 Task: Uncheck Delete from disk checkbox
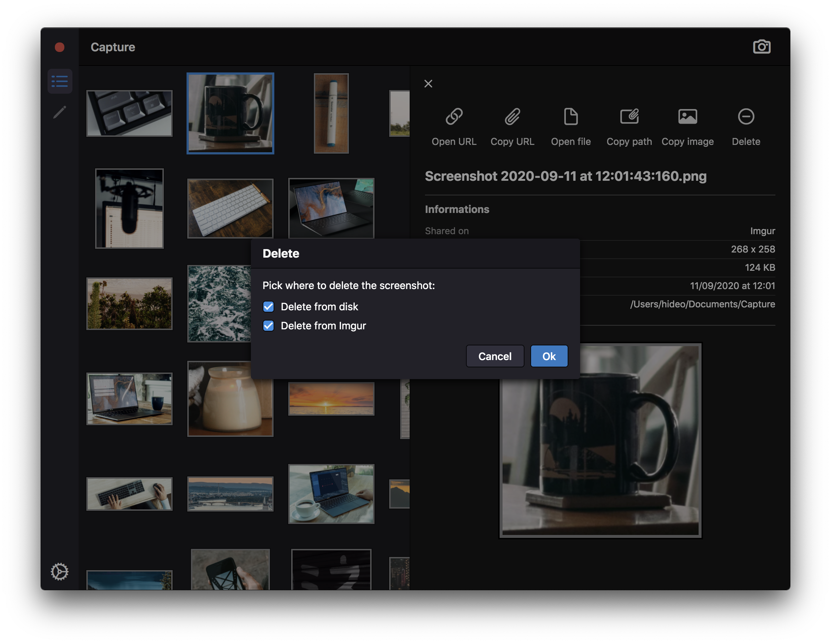coord(268,307)
